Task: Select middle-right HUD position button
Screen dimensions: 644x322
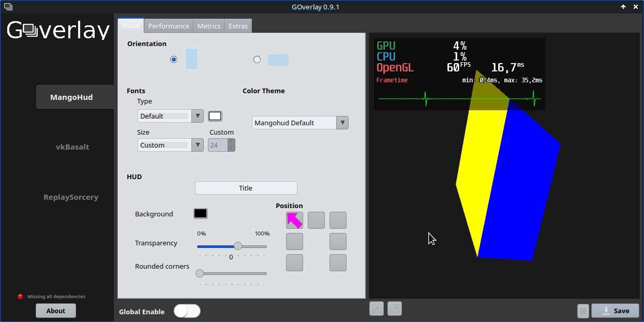Action: tap(338, 241)
